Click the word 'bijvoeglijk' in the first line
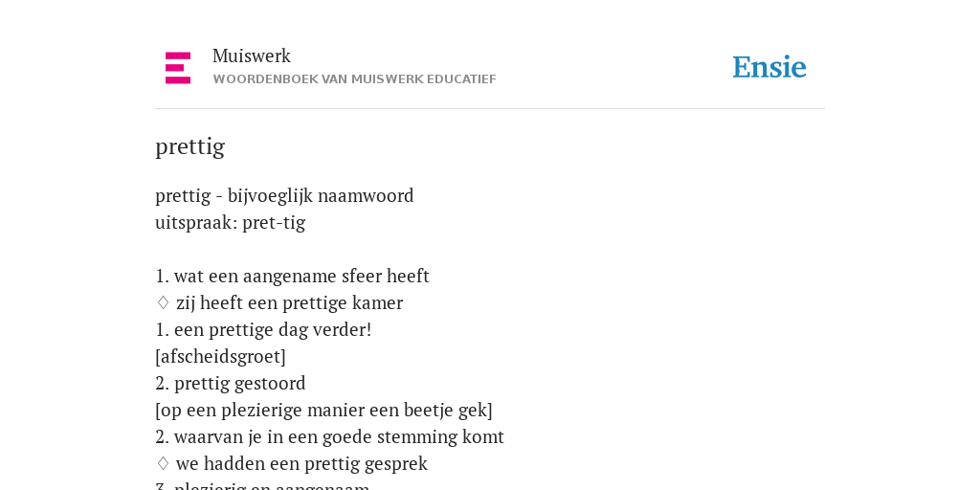980x490 pixels. (x=269, y=196)
